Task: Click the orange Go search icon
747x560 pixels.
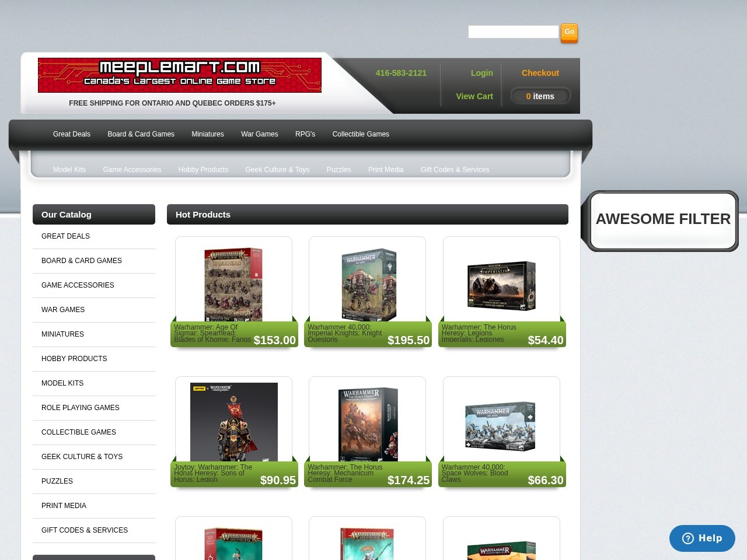Action: [x=568, y=32]
